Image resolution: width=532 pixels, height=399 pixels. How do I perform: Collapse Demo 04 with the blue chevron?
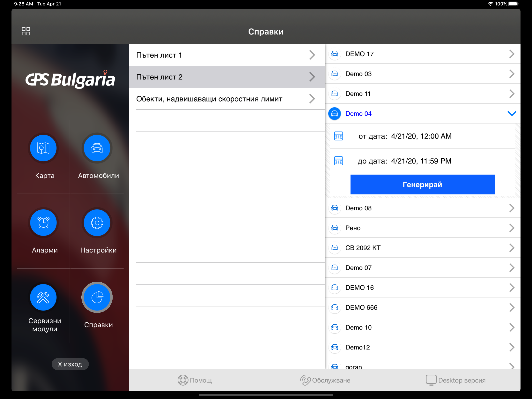(x=512, y=113)
